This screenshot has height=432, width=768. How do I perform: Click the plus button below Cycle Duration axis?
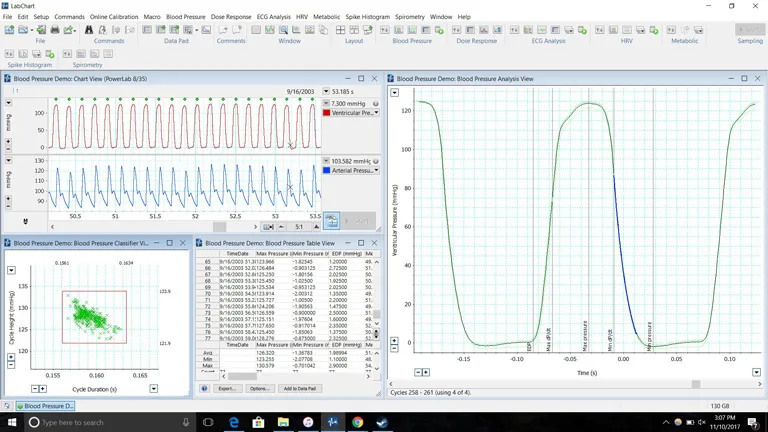43,388
